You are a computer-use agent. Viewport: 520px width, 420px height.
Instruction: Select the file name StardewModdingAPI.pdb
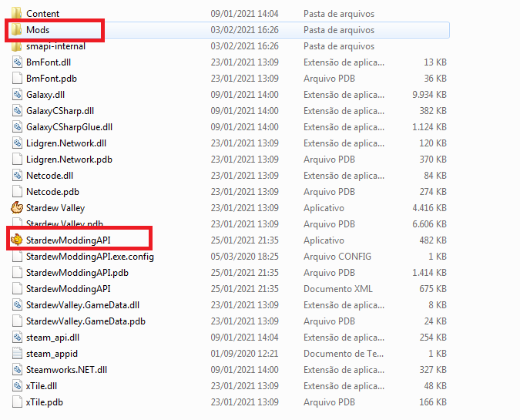coord(77,273)
